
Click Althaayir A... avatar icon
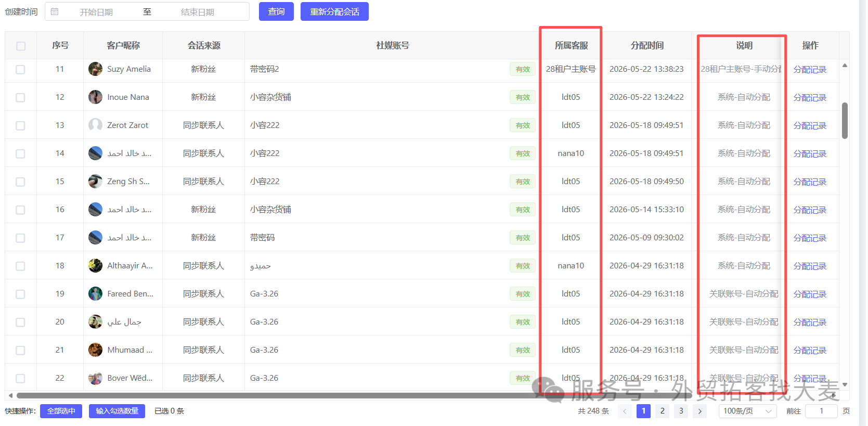point(95,265)
